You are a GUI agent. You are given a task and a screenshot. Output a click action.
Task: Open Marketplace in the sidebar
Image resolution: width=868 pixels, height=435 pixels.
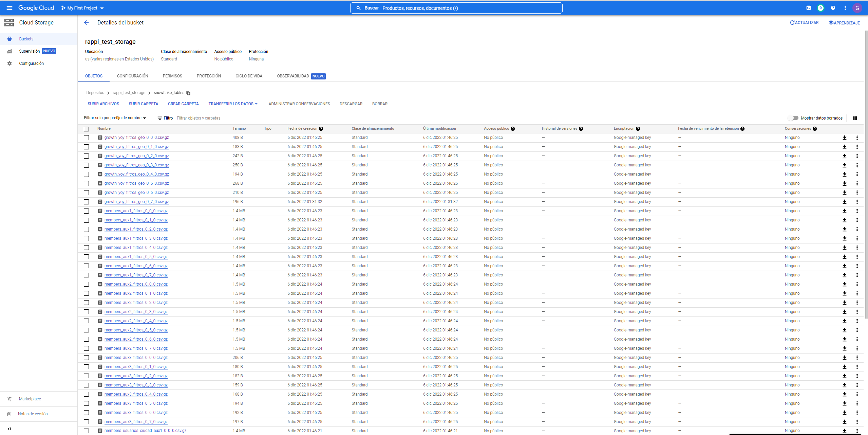point(39,399)
